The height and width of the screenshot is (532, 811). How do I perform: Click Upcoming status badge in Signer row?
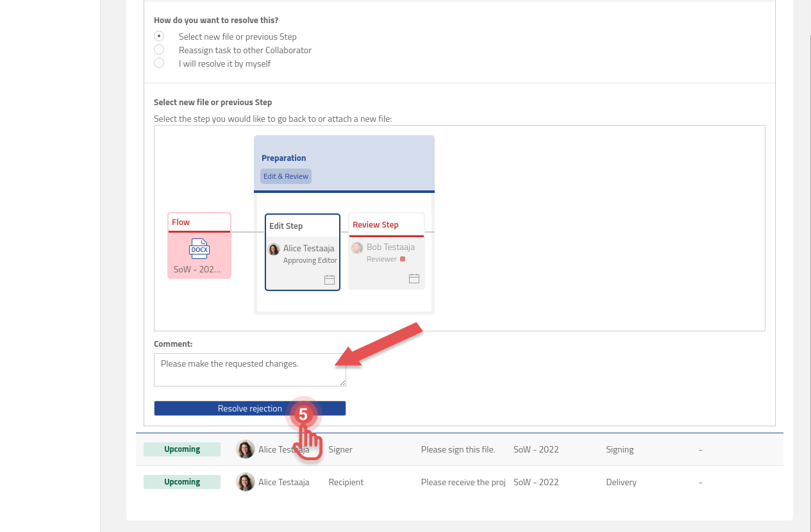(x=182, y=449)
